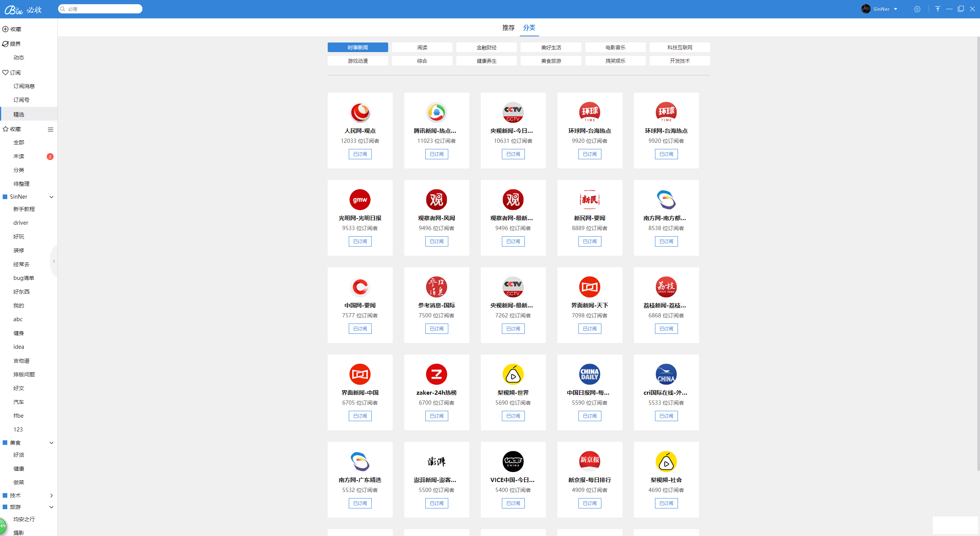Open the VICE中国 icon
This screenshot has height=536, width=980.
[513, 461]
